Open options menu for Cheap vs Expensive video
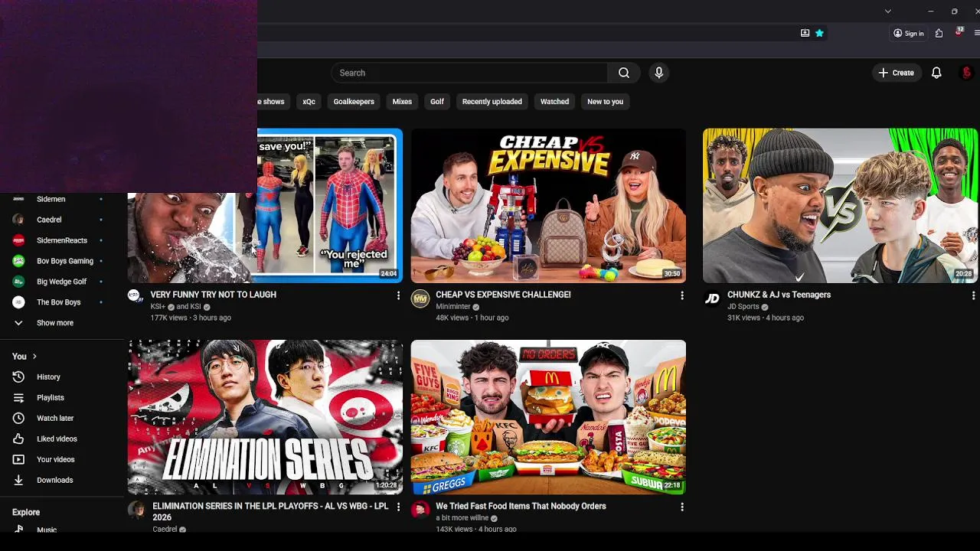This screenshot has width=980, height=551. [x=681, y=295]
